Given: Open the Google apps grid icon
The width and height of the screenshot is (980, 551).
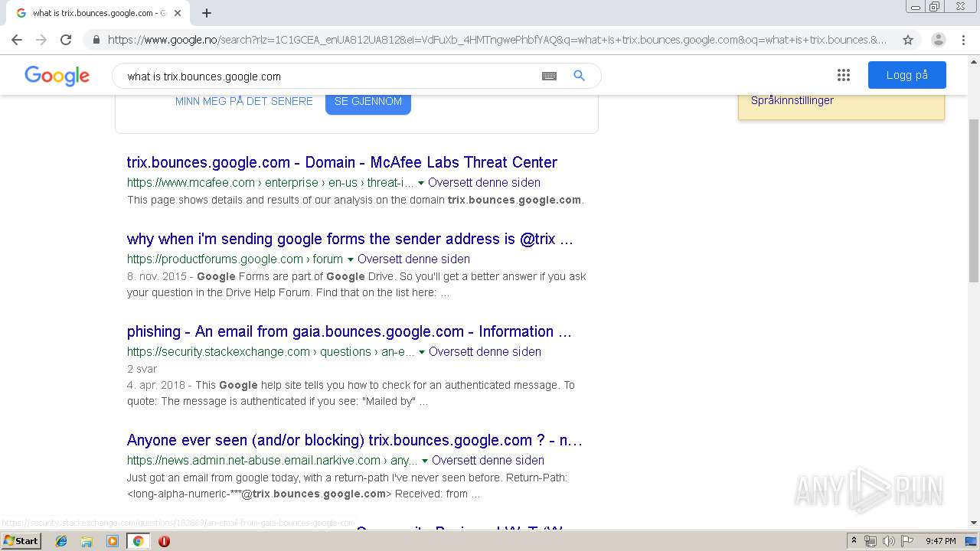Looking at the screenshot, I should pyautogui.click(x=844, y=75).
